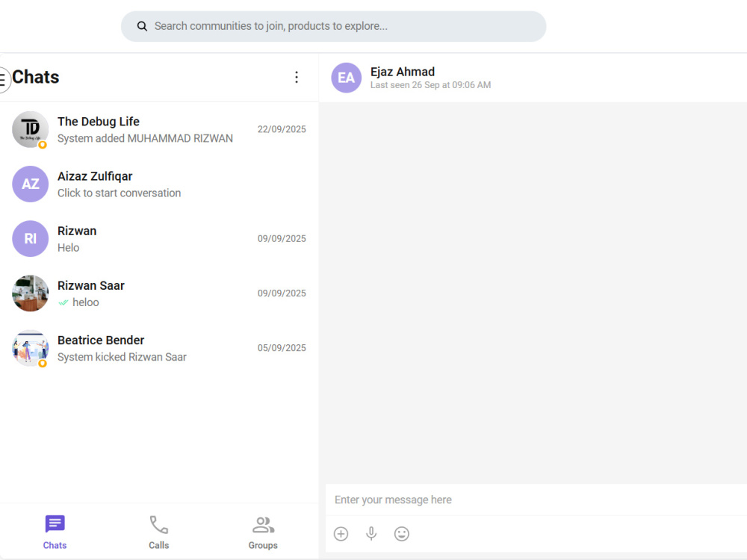Open the Beatrice Bender chat
This screenshot has height=560, width=747.
(x=159, y=348)
